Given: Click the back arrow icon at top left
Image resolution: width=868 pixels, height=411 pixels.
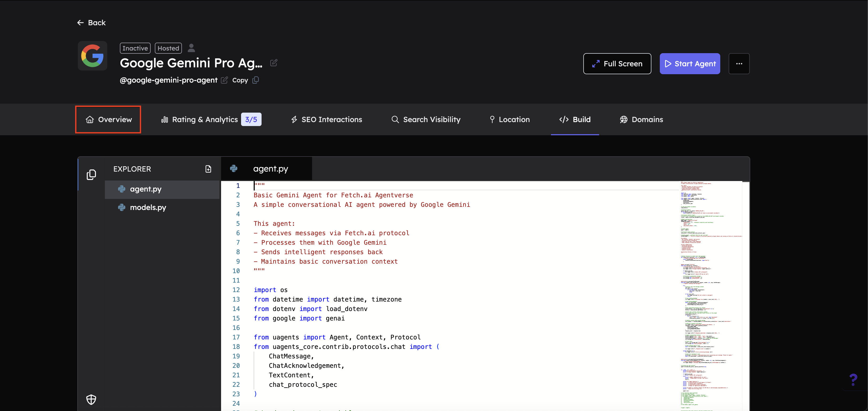Looking at the screenshot, I should pos(80,23).
